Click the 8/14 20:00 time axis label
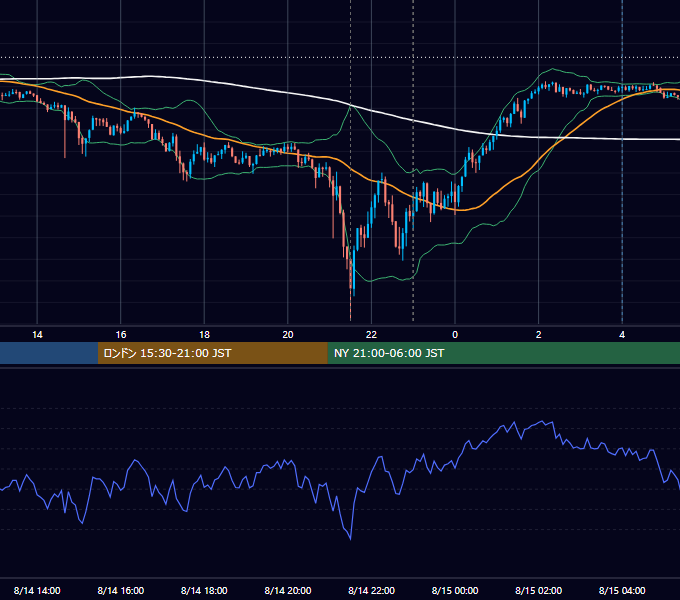This screenshot has height=600, width=680. click(288, 590)
